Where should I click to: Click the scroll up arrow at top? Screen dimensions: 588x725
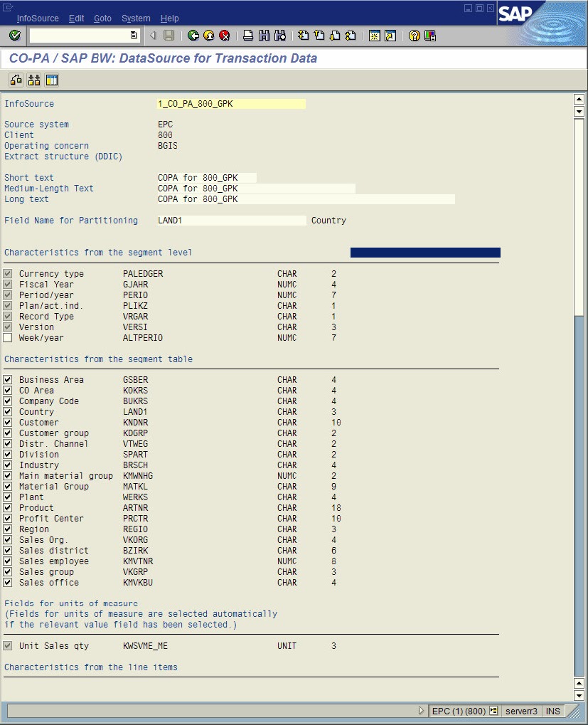[579, 99]
